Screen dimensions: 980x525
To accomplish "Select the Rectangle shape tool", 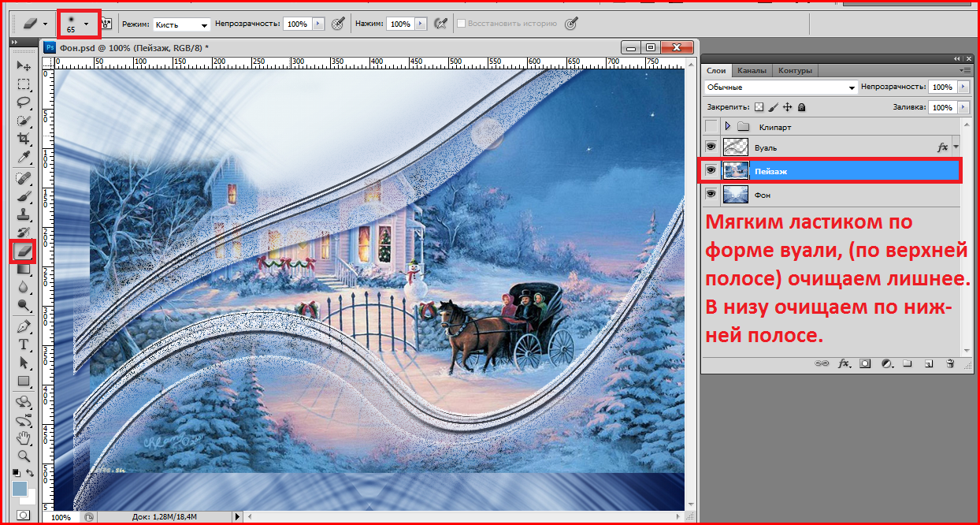I will (24, 381).
